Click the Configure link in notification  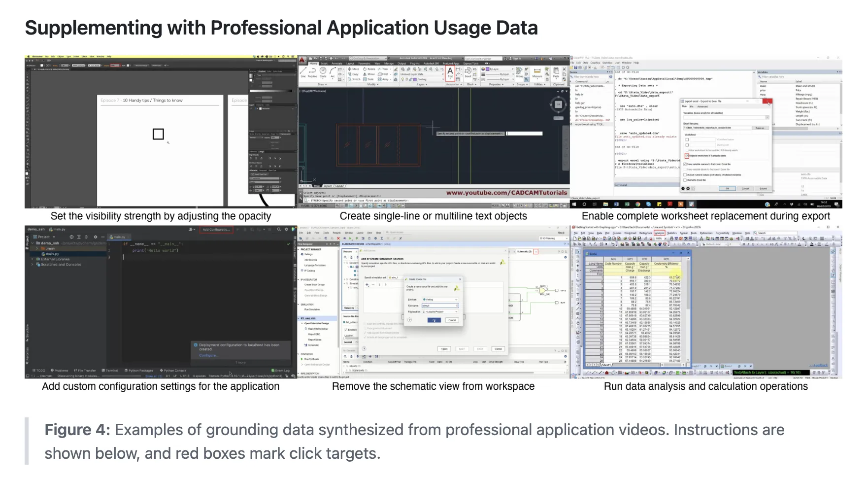[x=207, y=355]
